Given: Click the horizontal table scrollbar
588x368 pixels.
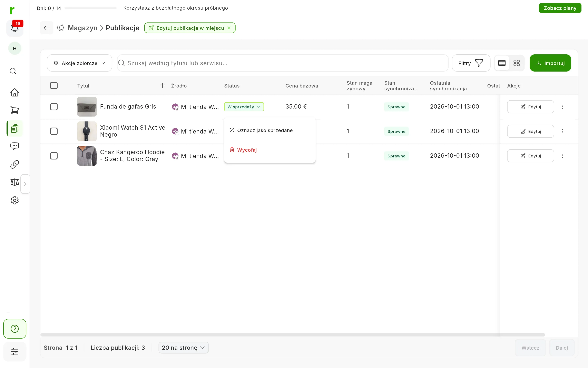Looking at the screenshot, I should [293, 335].
